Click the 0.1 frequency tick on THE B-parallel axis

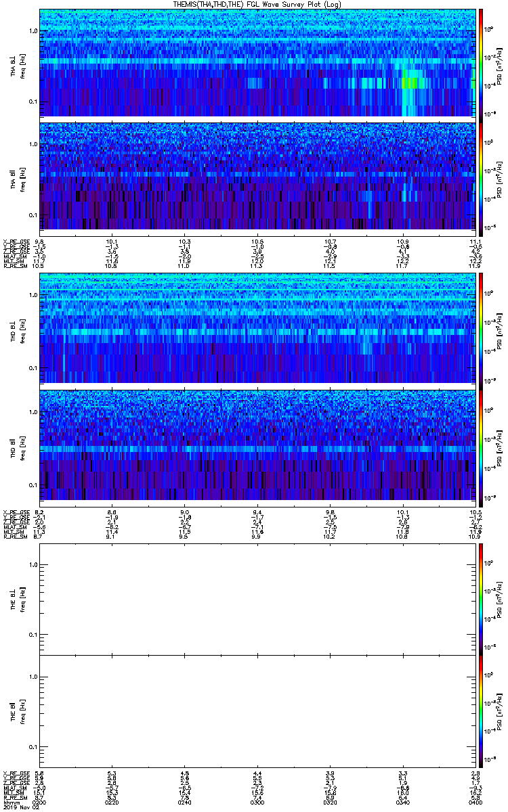(32, 746)
